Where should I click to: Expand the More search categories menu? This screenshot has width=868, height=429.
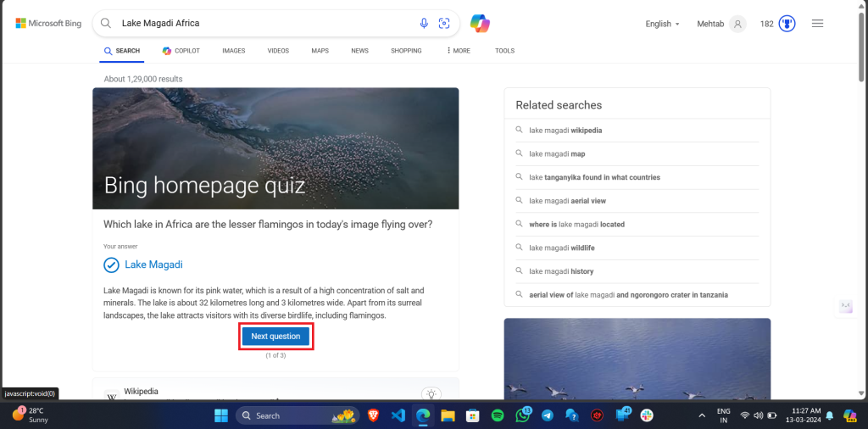[x=458, y=51]
